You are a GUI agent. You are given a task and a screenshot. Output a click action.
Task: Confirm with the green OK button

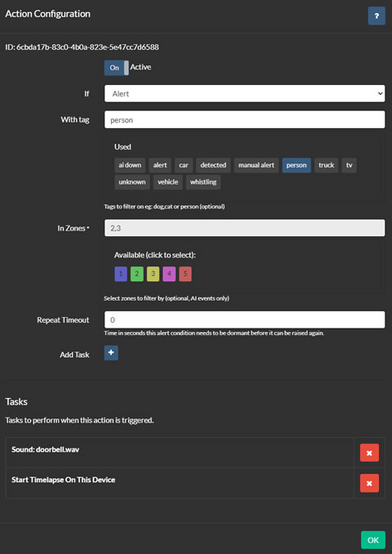[373, 540]
